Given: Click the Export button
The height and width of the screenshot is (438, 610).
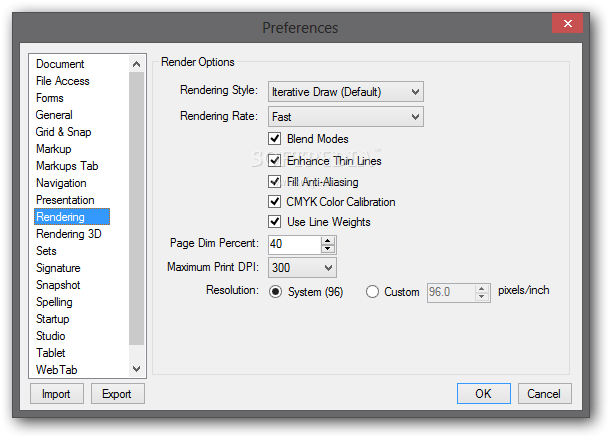Looking at the screenshot, I should click(117, 394).
